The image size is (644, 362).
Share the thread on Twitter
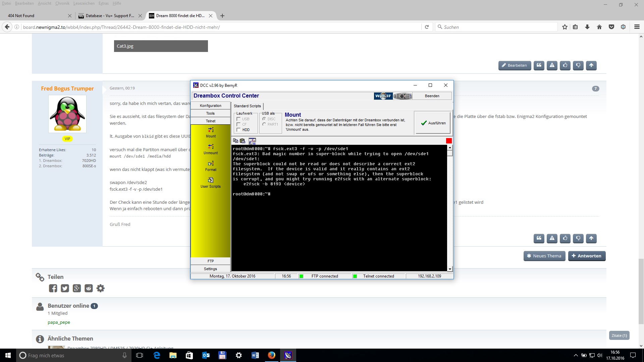tap(65, 288)
